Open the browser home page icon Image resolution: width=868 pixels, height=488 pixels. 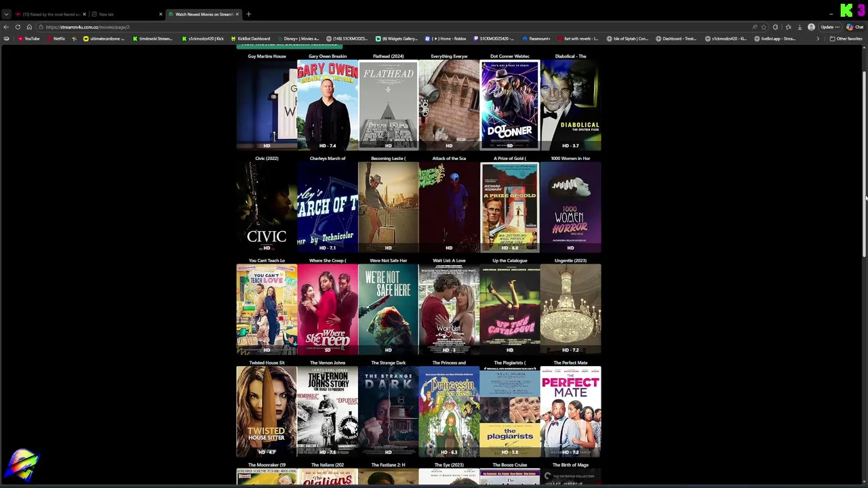[x=29, y=27]
